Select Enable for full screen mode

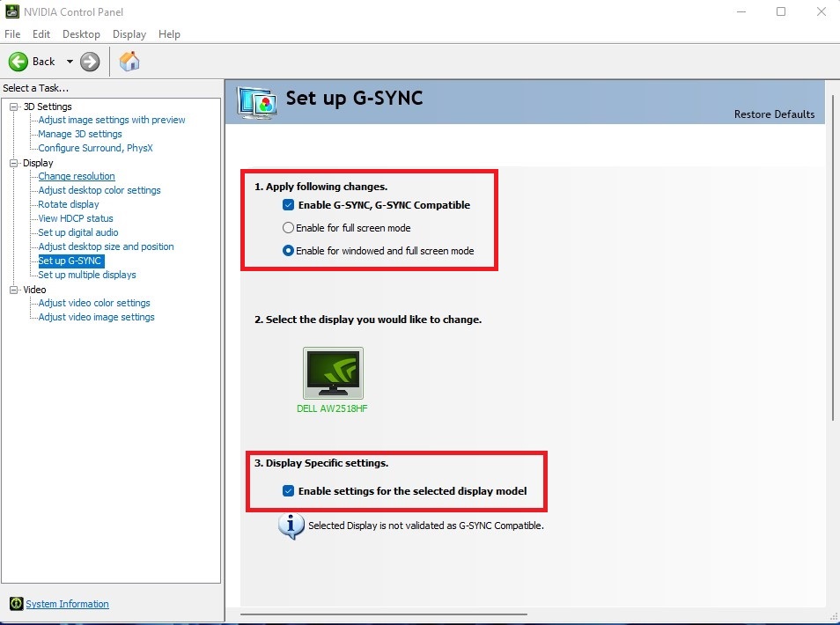point(288,228)
